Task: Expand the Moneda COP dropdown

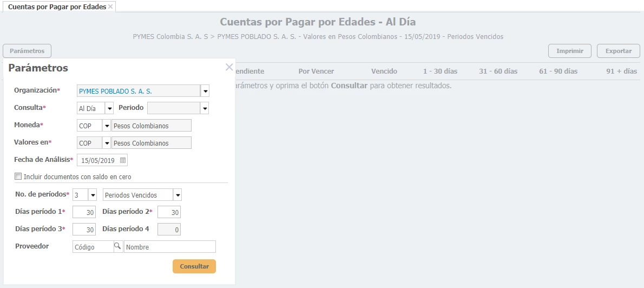Action: point(107,126)
